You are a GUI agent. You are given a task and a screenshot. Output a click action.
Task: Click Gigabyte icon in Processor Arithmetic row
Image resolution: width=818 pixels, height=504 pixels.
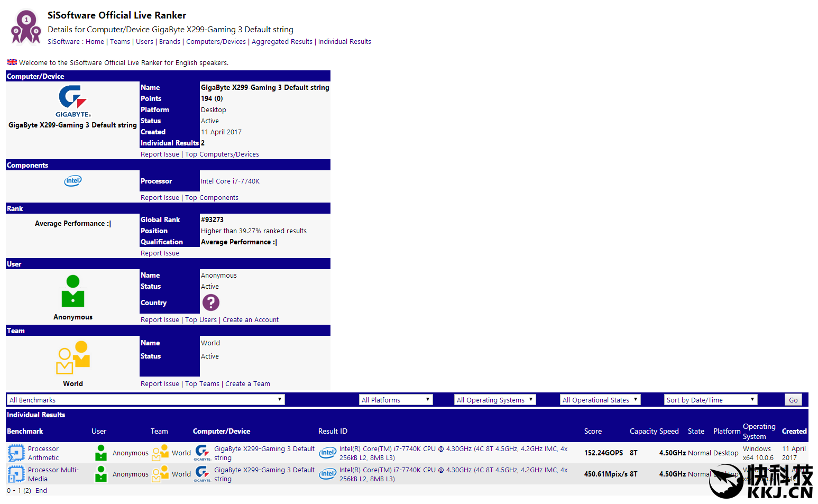203,453
